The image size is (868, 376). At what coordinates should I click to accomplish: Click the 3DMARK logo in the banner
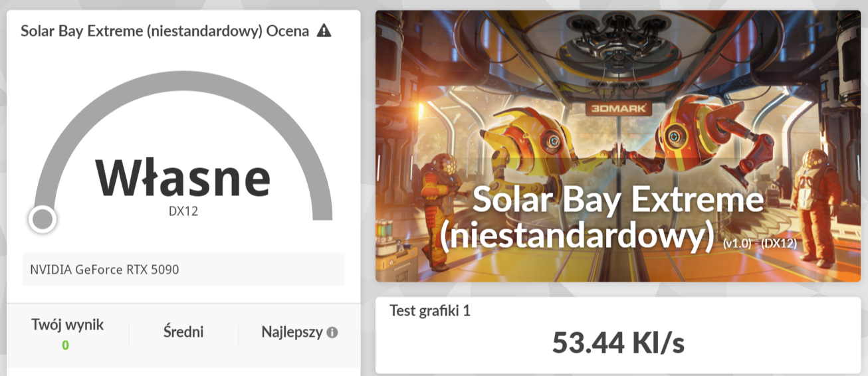click(x=618, y=108)
